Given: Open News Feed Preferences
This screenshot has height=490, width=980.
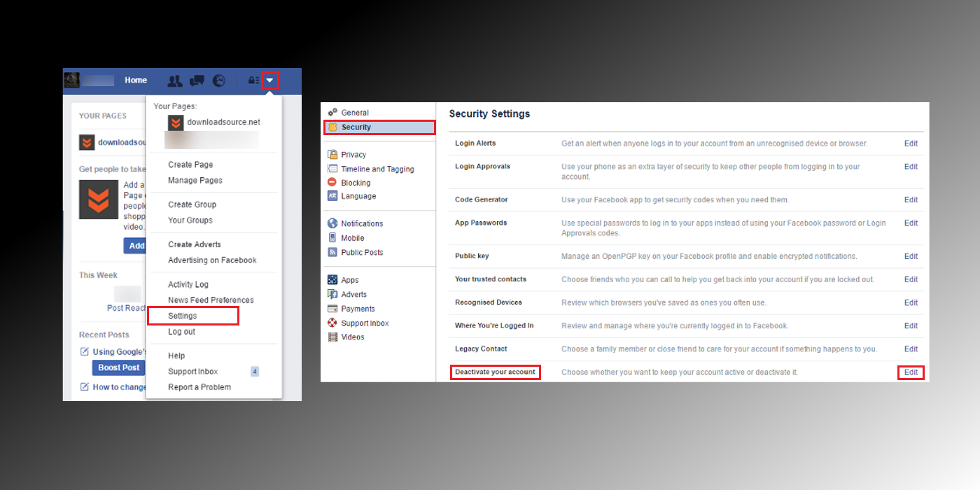Looking at the screenshot, I should coord(211,300).
